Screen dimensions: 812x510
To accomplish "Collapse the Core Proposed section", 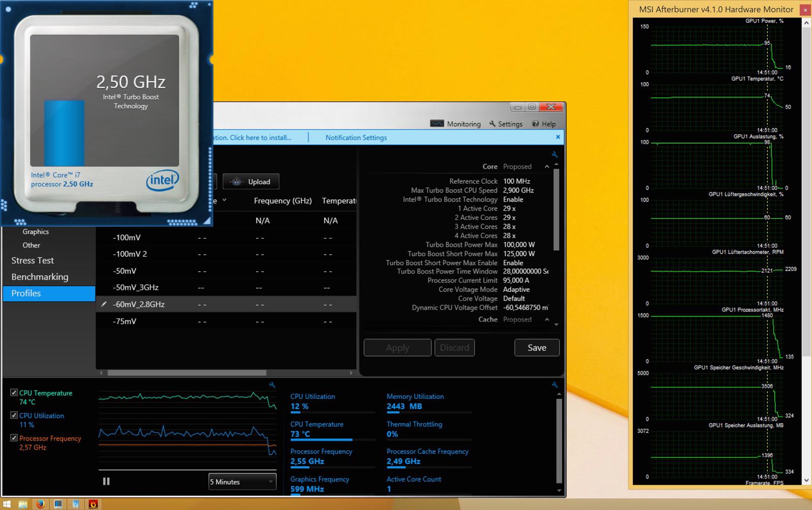I will click(x=547, y=166).
